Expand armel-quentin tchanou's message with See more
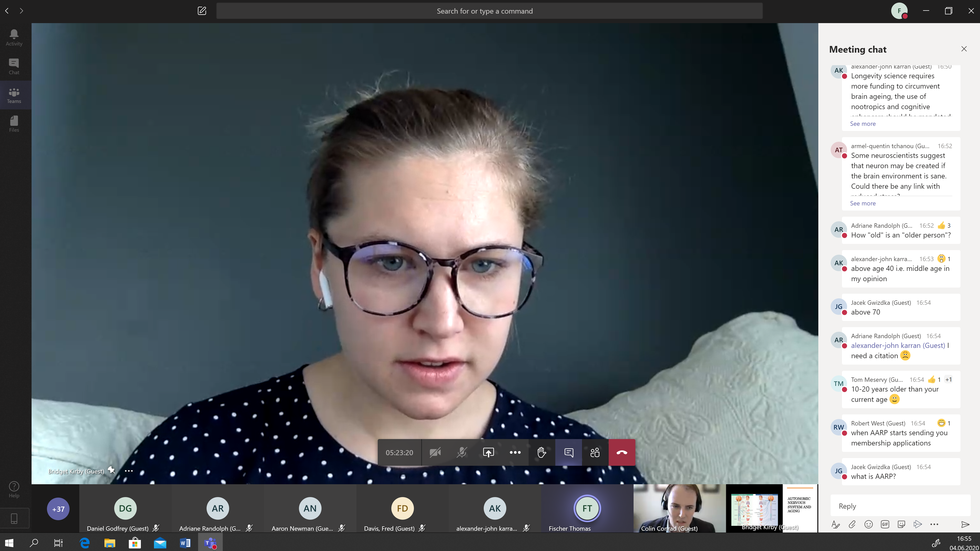 (x=863, y=203)
